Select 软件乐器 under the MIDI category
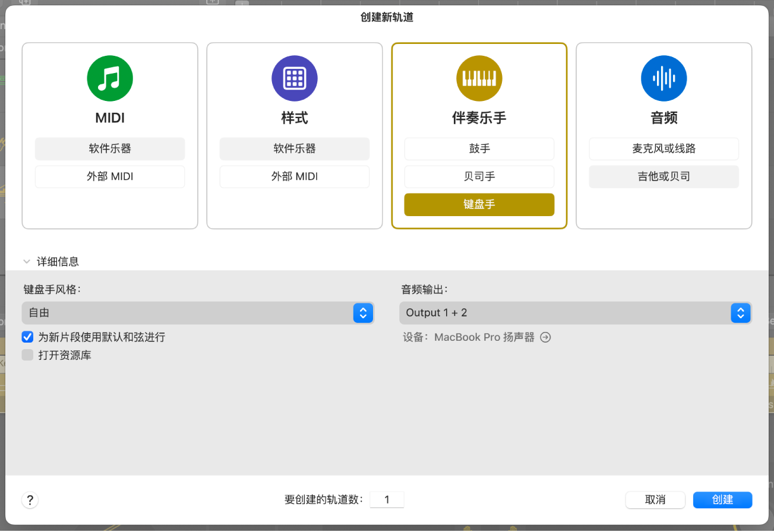Image resolution: width=774 pixels, height=532 pixels. [x=109, y=148]
